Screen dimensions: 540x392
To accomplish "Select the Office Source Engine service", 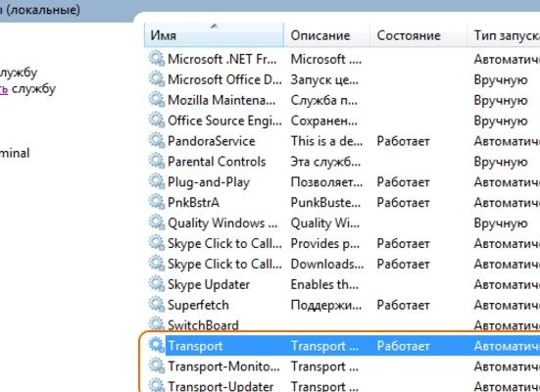I will click(x=342, y=121).
